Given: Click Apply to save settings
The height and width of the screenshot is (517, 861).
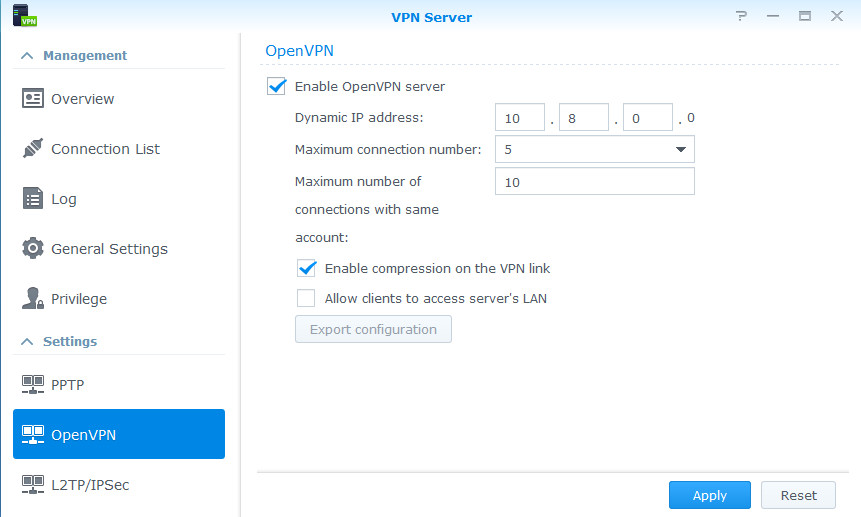Looking at the screenshot, I should pyautogui.click(x=709, y=495).
